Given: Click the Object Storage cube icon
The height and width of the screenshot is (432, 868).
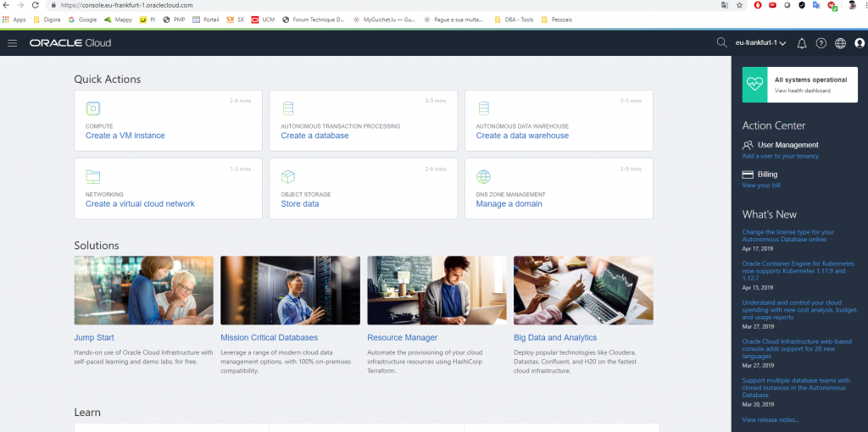Looking at the screenshot, I should [x=288, y=176].
